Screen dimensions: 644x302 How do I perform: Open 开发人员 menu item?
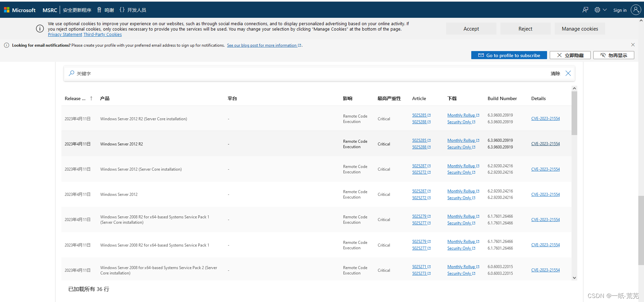[x=133, y=10]
